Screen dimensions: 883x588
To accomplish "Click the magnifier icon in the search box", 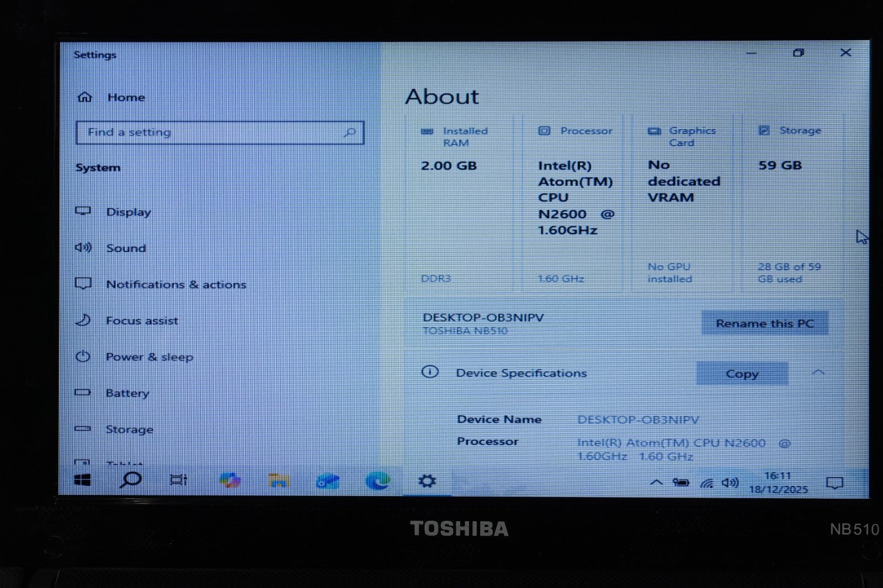I will pyautogui.click(x=350, y=132).
